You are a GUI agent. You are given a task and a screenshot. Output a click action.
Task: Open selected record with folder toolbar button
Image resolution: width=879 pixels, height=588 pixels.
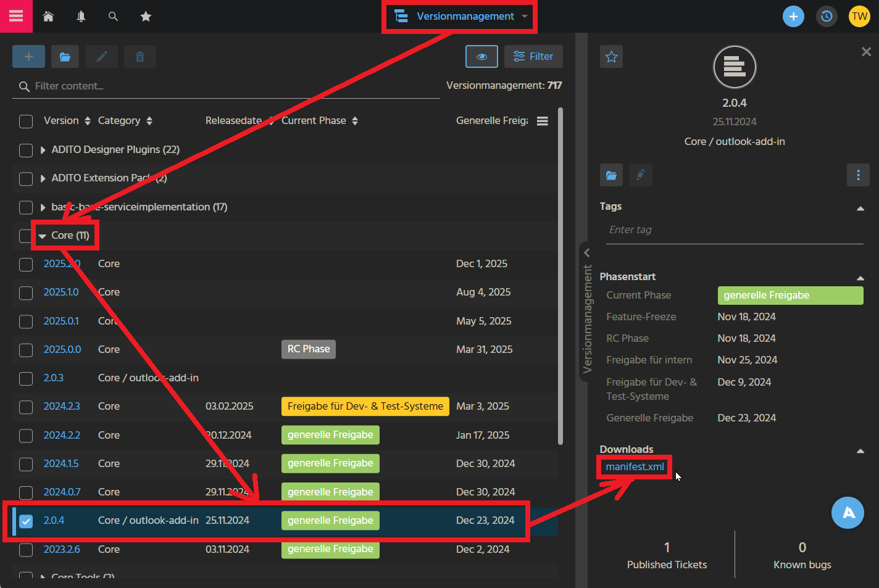tap(65, 57)
